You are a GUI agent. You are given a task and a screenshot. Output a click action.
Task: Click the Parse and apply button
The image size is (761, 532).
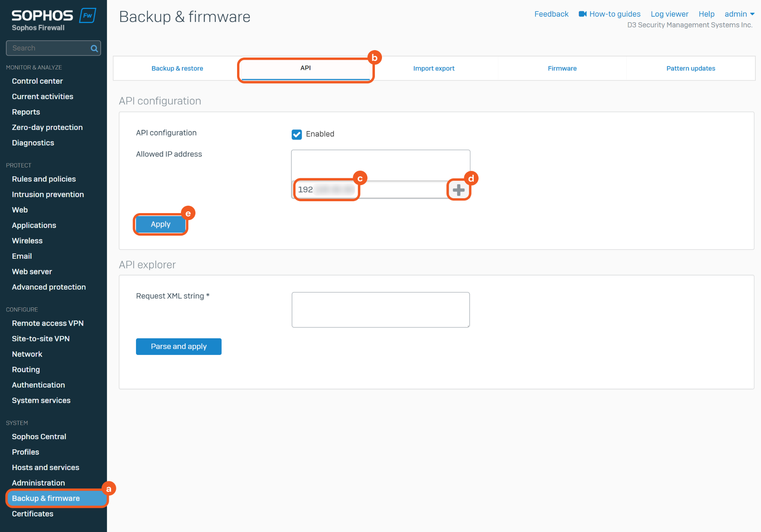click(178, 346)
